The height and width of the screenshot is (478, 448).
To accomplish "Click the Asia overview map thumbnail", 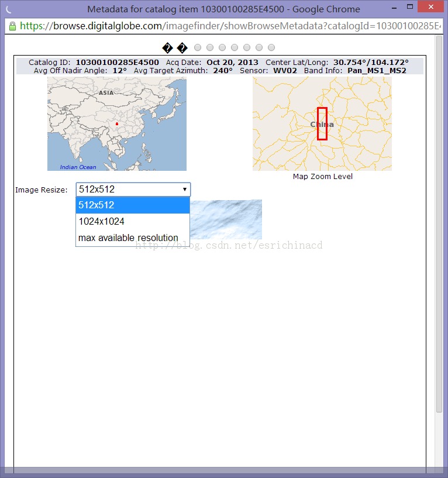I will pyautogui.click(x=117, y=124).
